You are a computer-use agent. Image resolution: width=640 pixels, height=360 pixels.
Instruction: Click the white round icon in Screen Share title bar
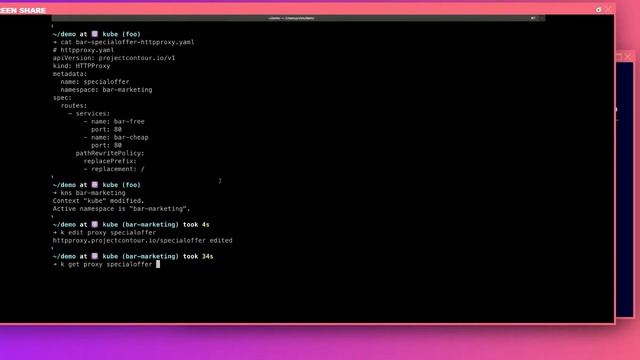598,10
